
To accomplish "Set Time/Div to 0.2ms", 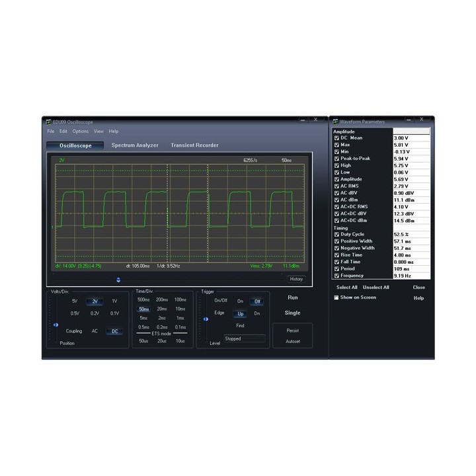I will click(x=162, y=327).
